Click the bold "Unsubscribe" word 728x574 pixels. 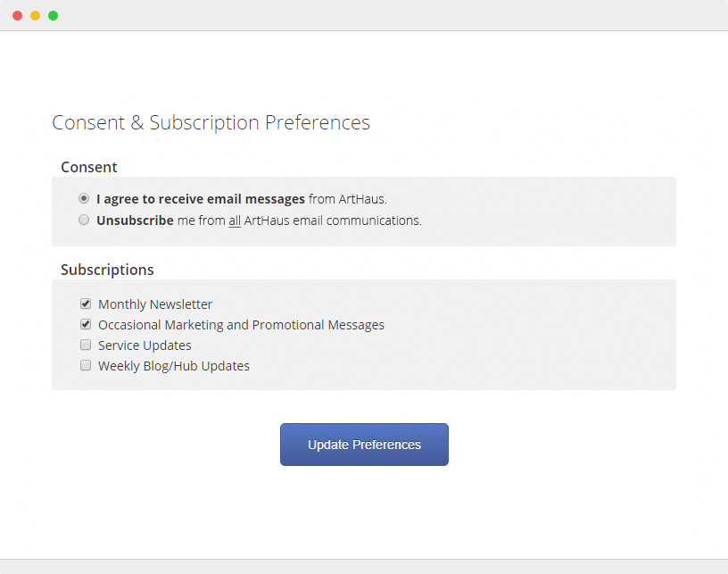click(135, 220)
